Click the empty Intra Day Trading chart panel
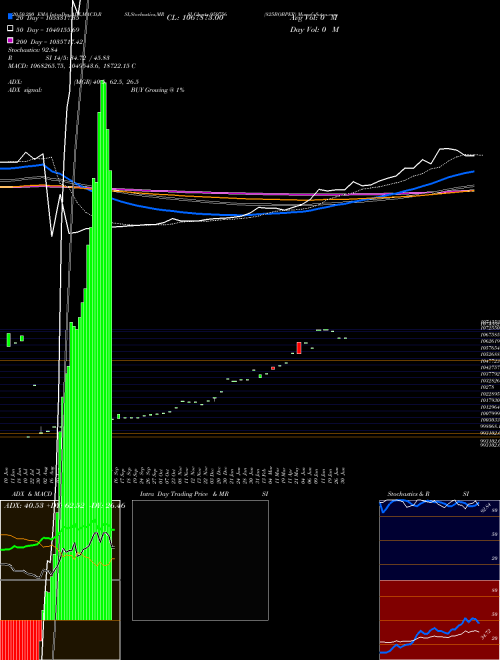The width and height of the screenshot is (500, 660). 200,560
